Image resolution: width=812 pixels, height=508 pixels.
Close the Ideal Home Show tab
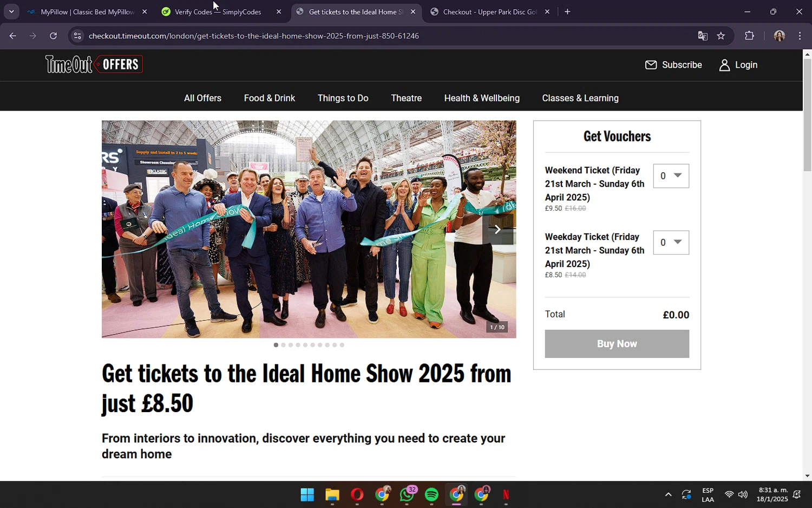point(413,11)
